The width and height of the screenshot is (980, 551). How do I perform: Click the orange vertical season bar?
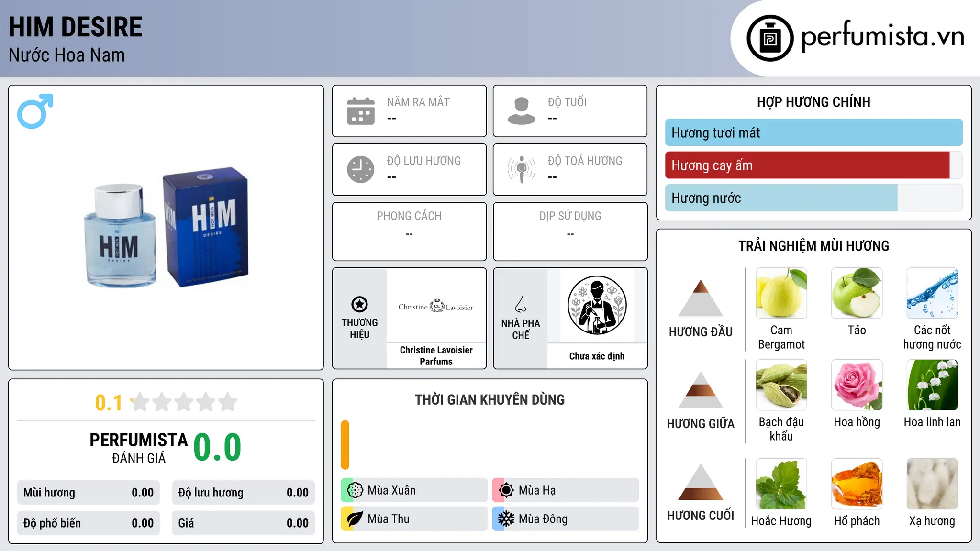click(345, 445)
